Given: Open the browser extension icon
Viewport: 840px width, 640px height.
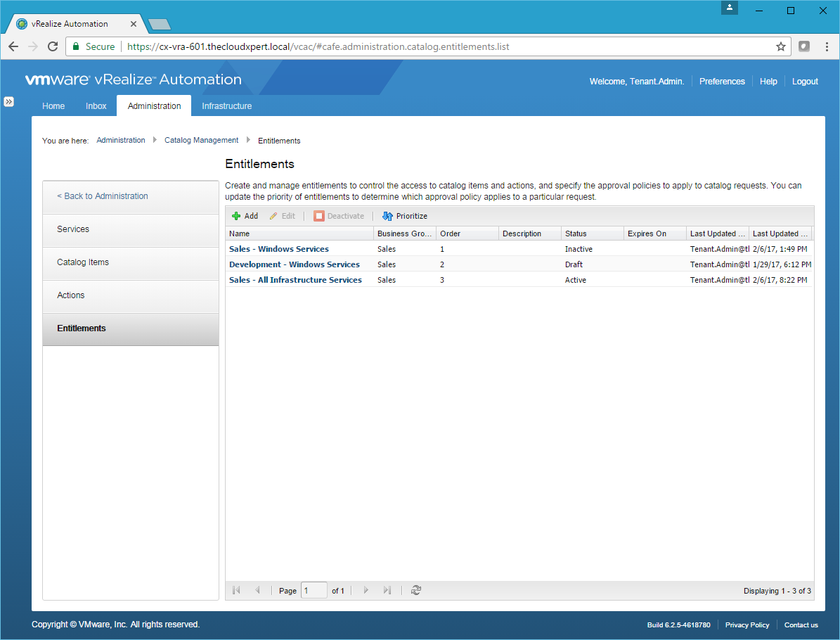Looking at the screenshot, I should [x=804, y=46].
